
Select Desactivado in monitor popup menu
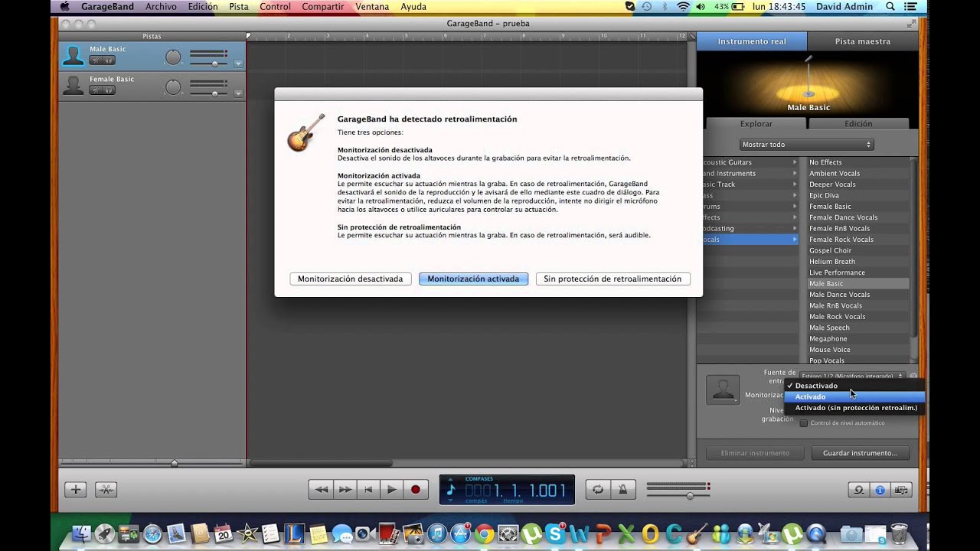tap(854, 386)
